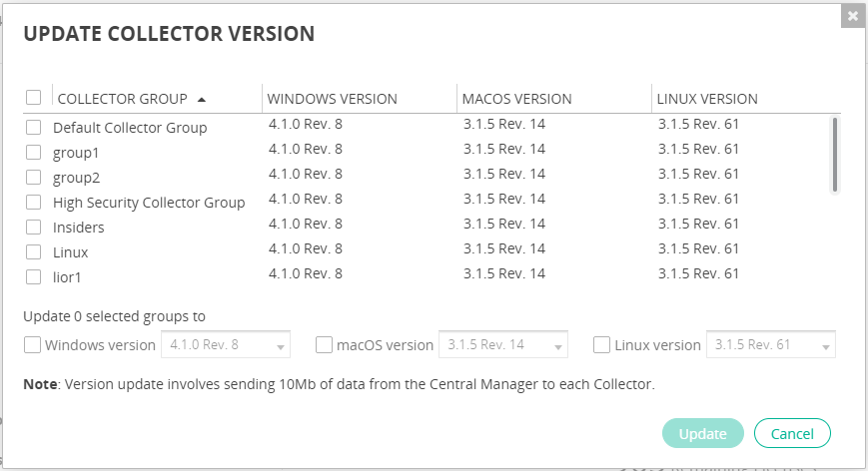The height and width of the screenshot is (471, 868).
Task: Select the group1 checkbox
Action: [34, 153]
